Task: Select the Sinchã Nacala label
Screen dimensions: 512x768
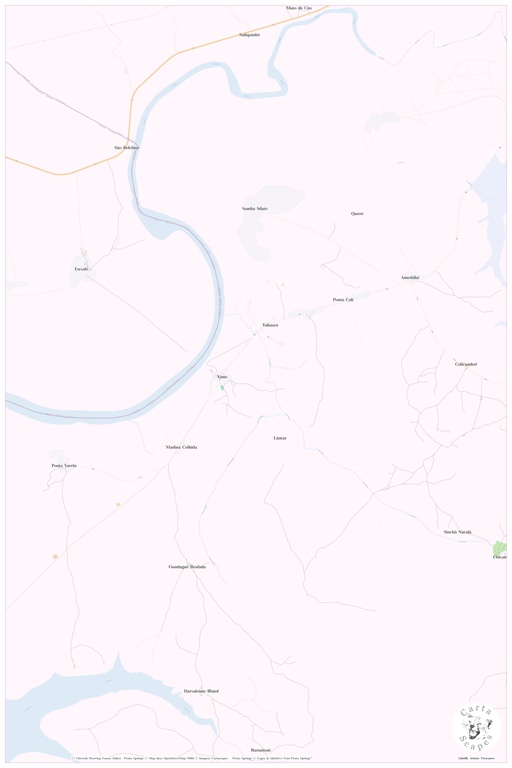Action: click(x=457, y=531)
